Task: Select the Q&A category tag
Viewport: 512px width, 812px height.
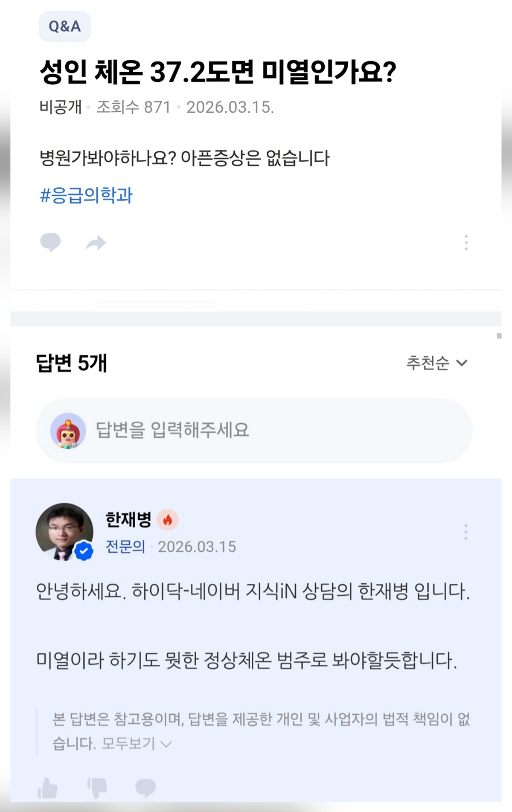Action: pos(65,26)
